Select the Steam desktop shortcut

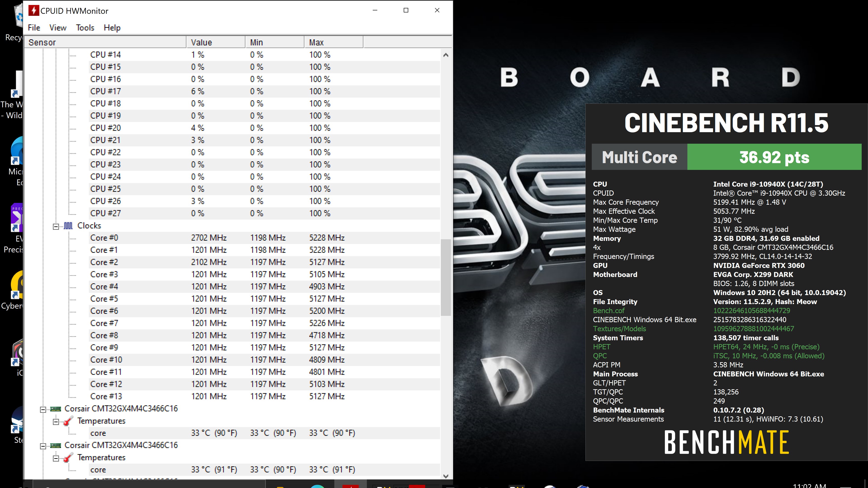click(x=17, y=424)
